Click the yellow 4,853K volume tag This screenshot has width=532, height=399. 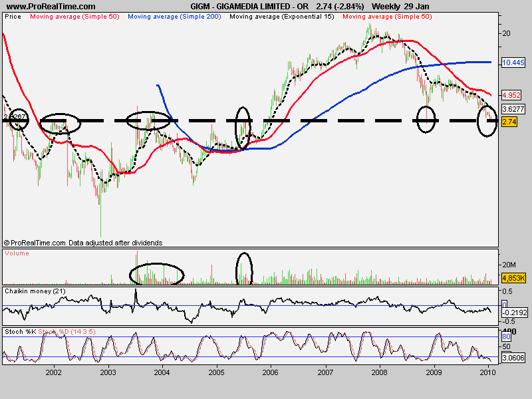pyautogui.click(x=513, y=278)
